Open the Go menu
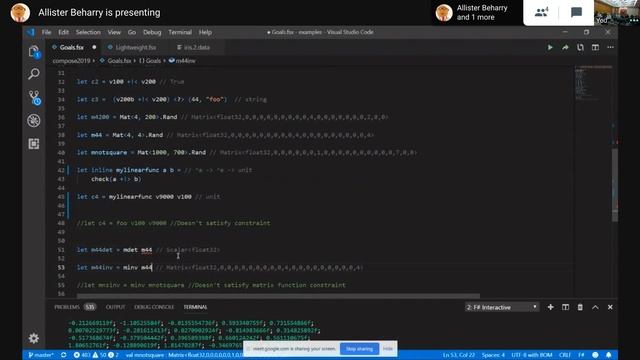This screenshot has width=640, height=360. pos(131,32)
